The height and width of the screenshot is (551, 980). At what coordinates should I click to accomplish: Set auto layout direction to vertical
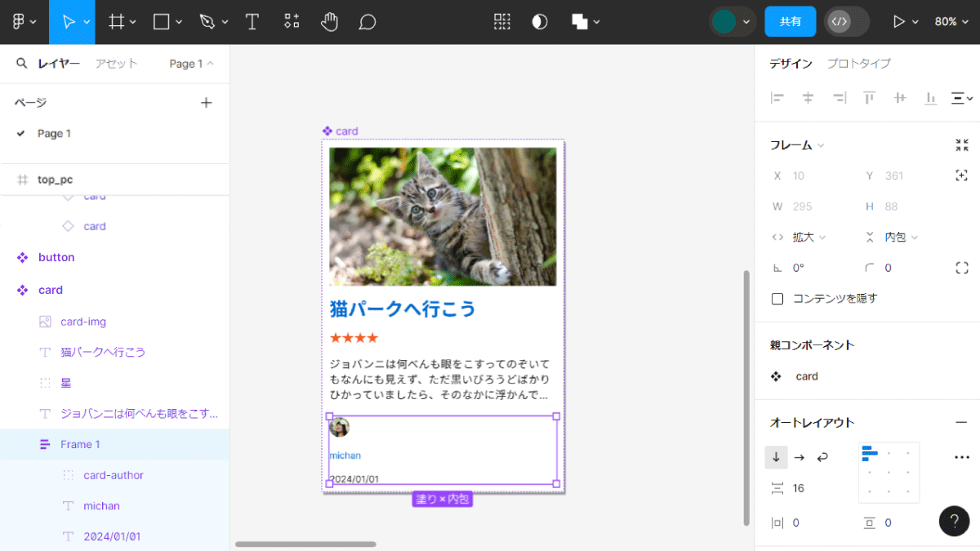coord(776,457)
